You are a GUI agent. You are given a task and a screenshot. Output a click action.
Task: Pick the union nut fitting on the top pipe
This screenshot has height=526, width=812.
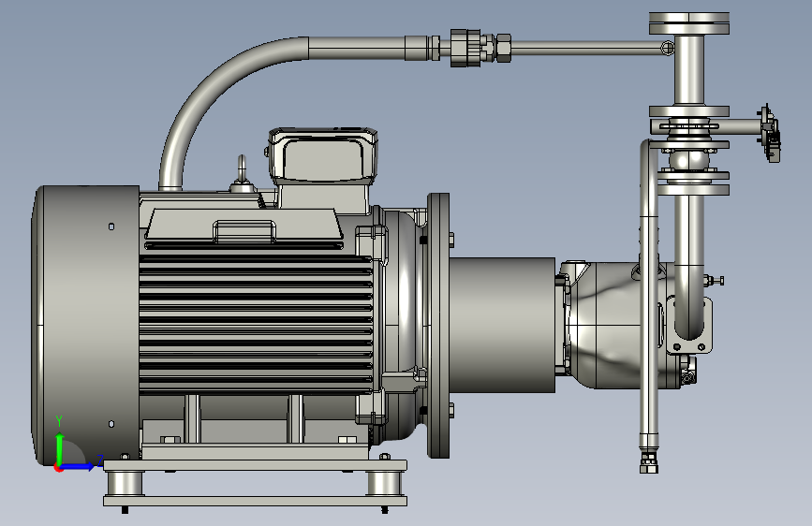465,48
